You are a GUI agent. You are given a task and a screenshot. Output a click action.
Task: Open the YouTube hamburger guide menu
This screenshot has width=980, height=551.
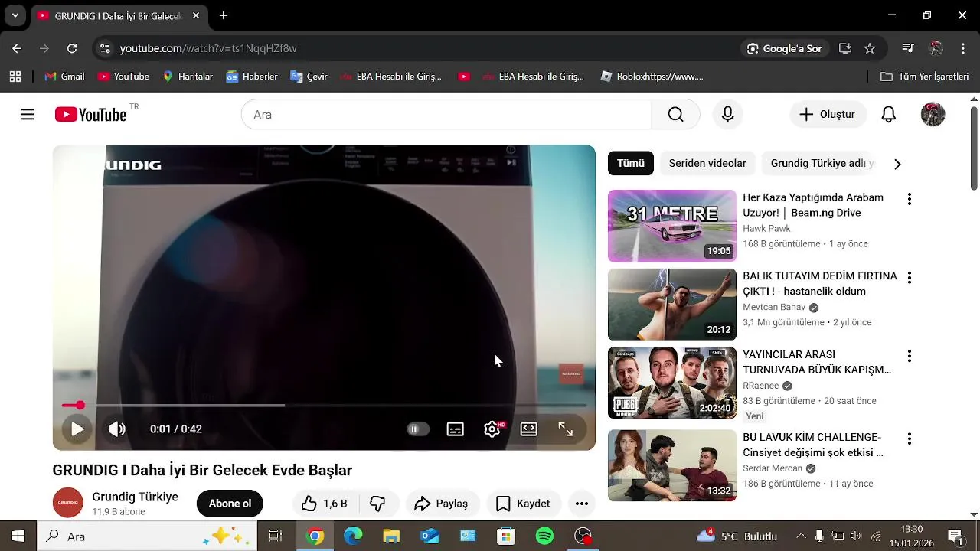[x=28, y=115]
